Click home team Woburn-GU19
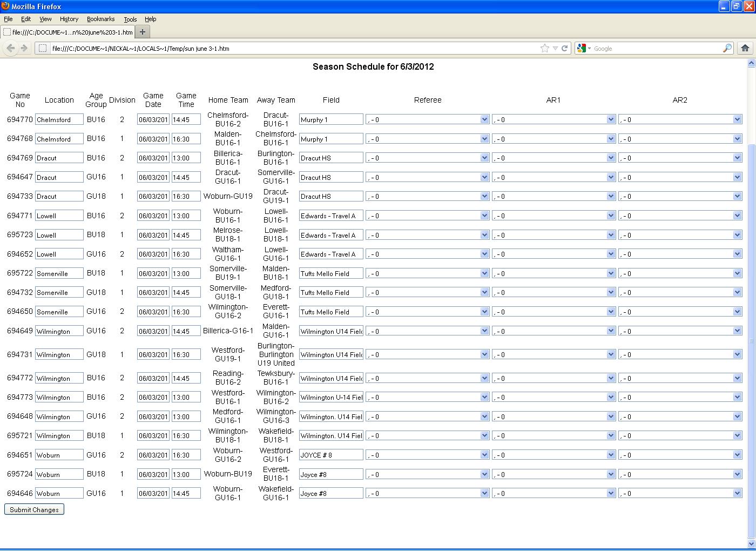The height and width of the screenshot is (551, 756). (x=228, y=196)
